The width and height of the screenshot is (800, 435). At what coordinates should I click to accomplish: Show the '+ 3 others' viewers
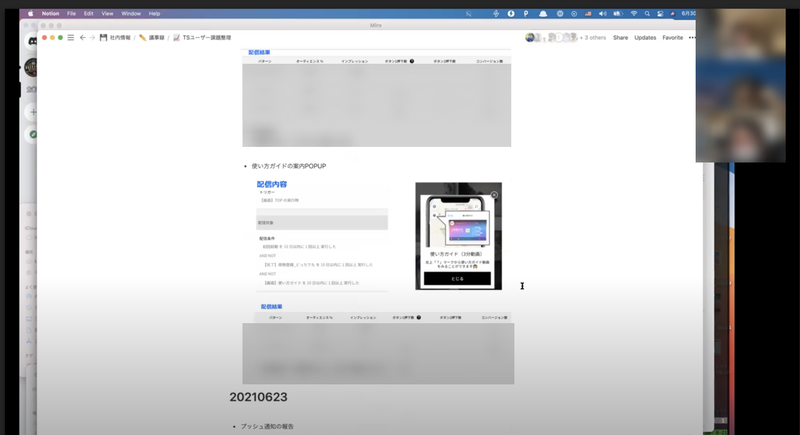[x=593, y=38]
